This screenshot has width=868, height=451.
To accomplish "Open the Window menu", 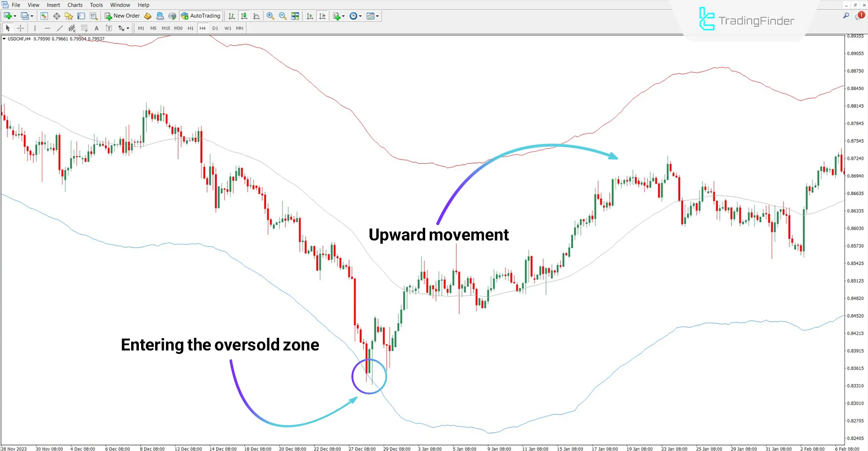I will 120,5.
